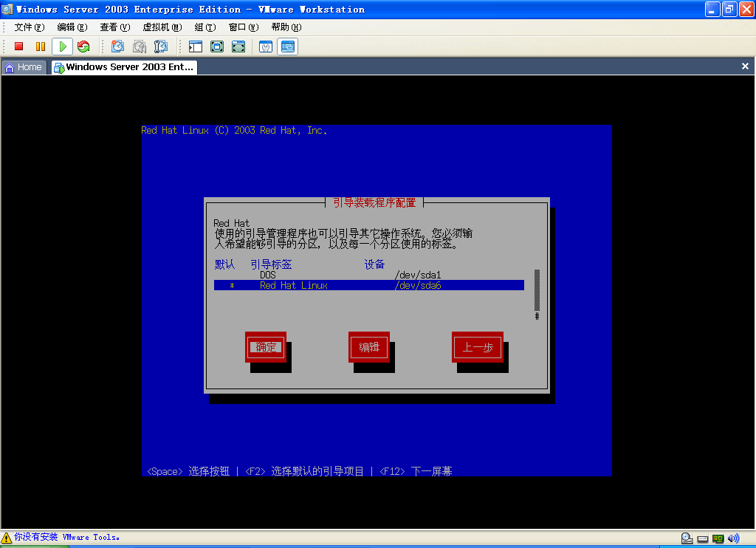Click the sound device status bar icon
The width and height of the screenshot is (756, 548).
click(733, 538)
